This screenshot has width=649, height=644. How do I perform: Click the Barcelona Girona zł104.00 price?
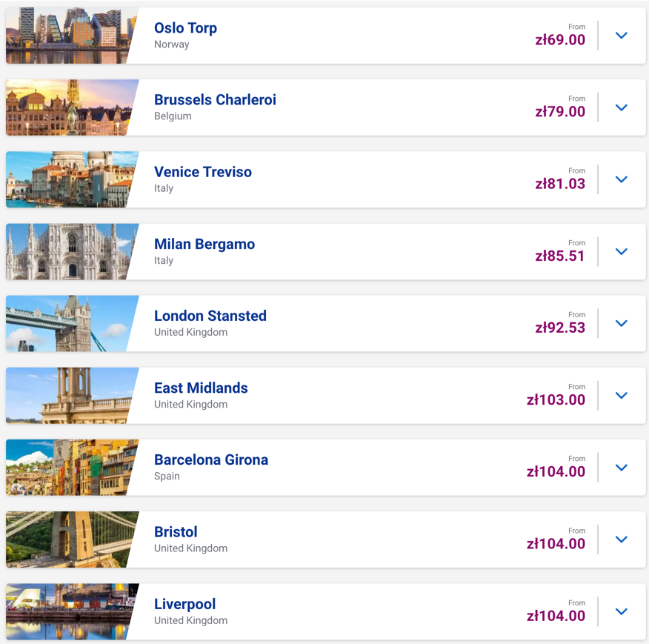(x=556, y=472)
